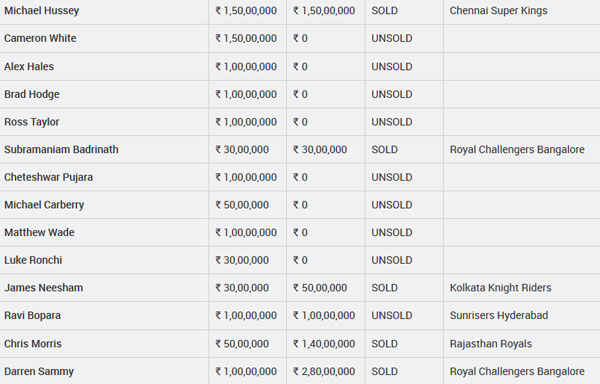Image resolution: width=600 pixels, height=384 pixels.
Task: Select Darren Sammy's ₹ 2,80,00,000 sold price
Action: pyautogui.click(x=324, y=371)
